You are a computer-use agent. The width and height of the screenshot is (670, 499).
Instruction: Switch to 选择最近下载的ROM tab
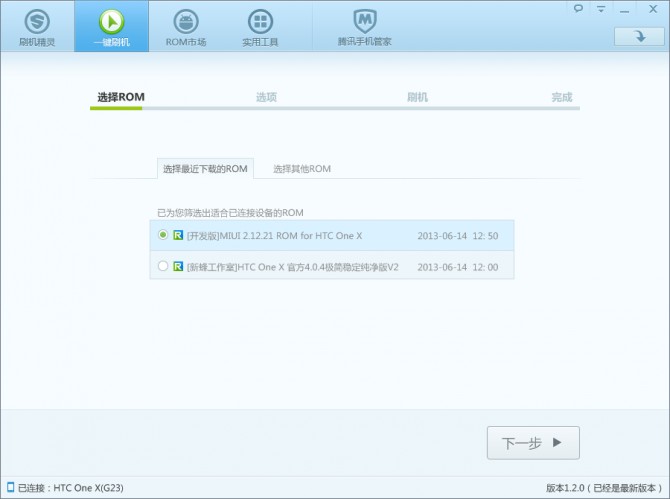pos(205,169)
